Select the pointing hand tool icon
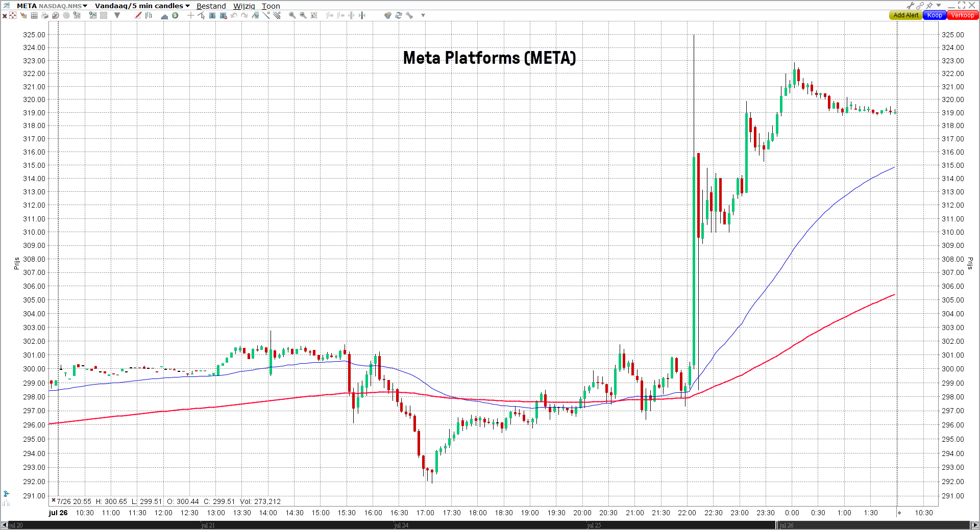Viewport: 980px width, 530px height. pyautogui.click(x=23, y=15)
